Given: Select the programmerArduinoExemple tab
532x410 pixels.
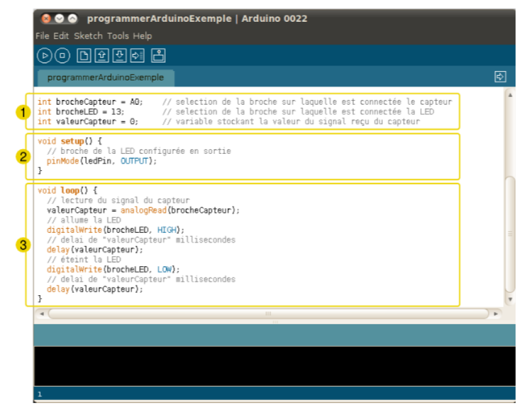Looking at the screenshot, I should coord(105,78).
